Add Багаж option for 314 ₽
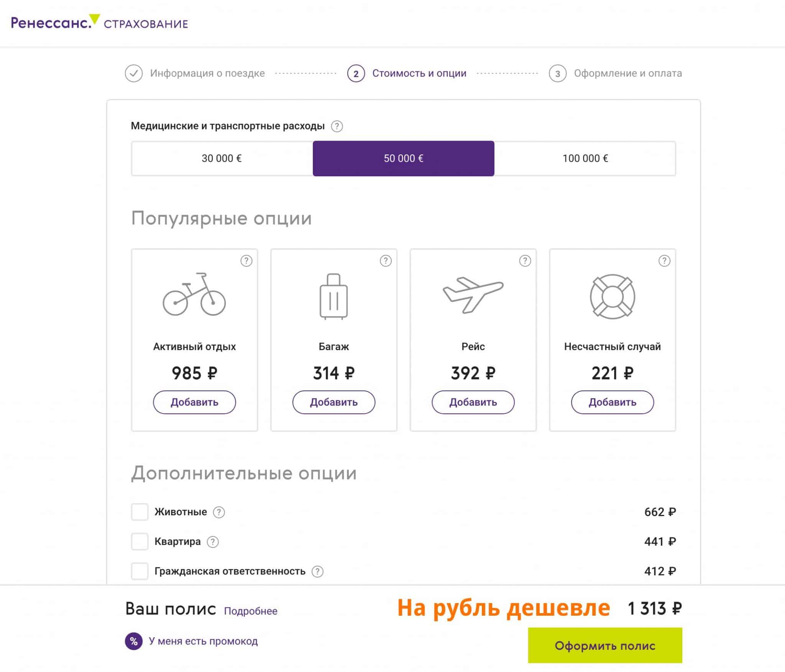The image size is (785, 672). [333, 402]
